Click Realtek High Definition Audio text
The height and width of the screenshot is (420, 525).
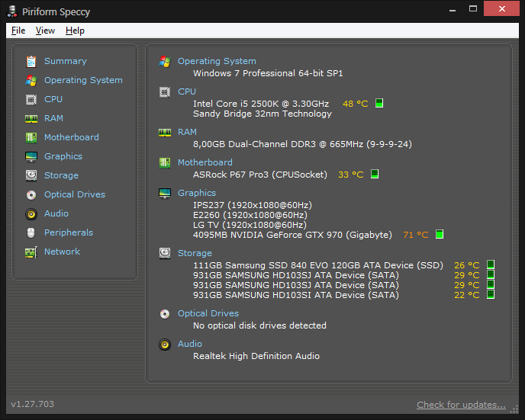click(x=256, y=356)
